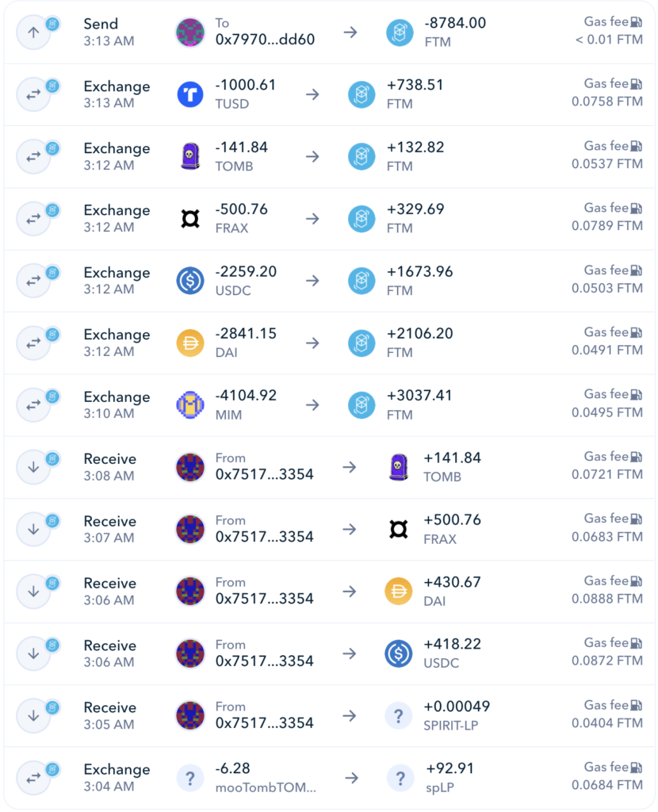Click the MIM token icon

tap(189, 404)
